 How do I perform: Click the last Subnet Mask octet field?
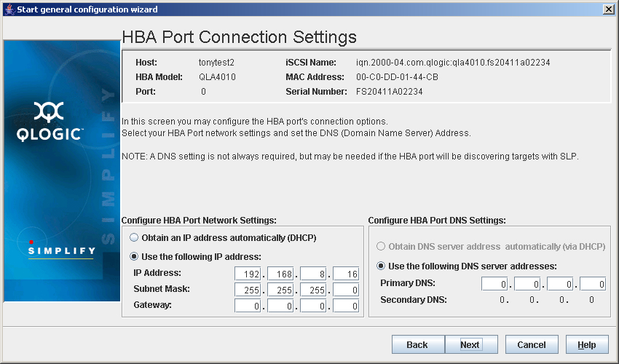(346, 290)
